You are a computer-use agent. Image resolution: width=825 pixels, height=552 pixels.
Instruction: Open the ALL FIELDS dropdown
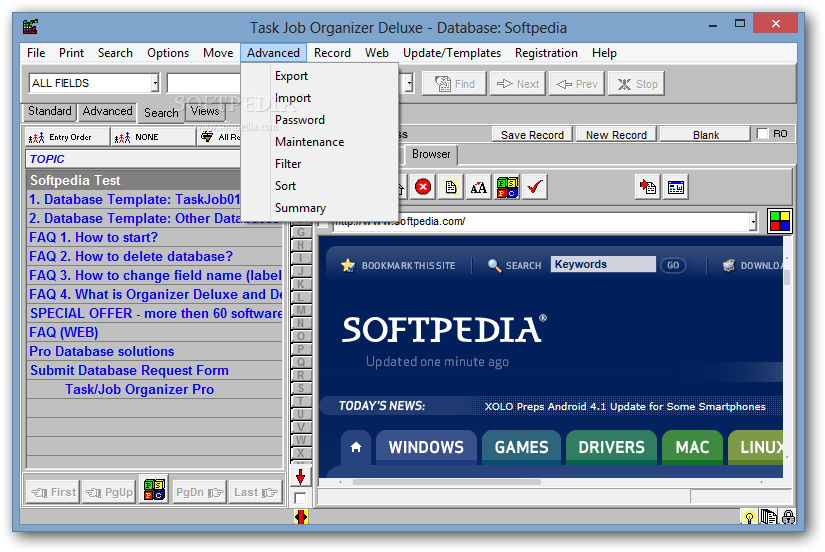click(155, 83)
